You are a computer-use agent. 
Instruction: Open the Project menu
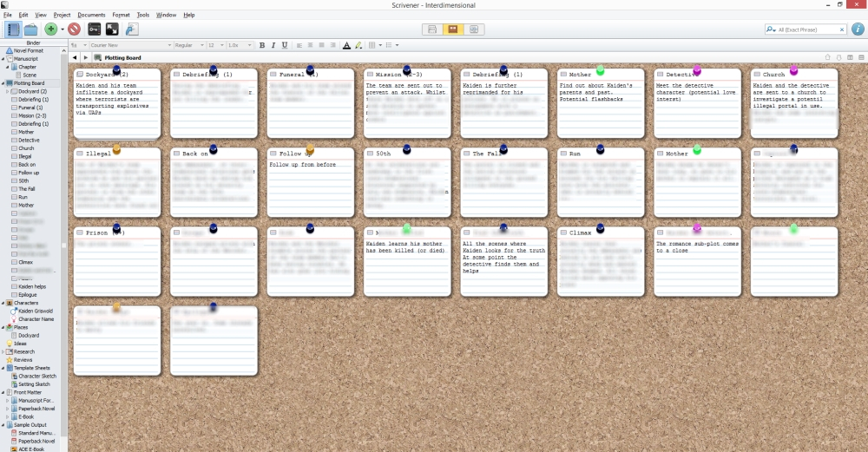point(62,15)
